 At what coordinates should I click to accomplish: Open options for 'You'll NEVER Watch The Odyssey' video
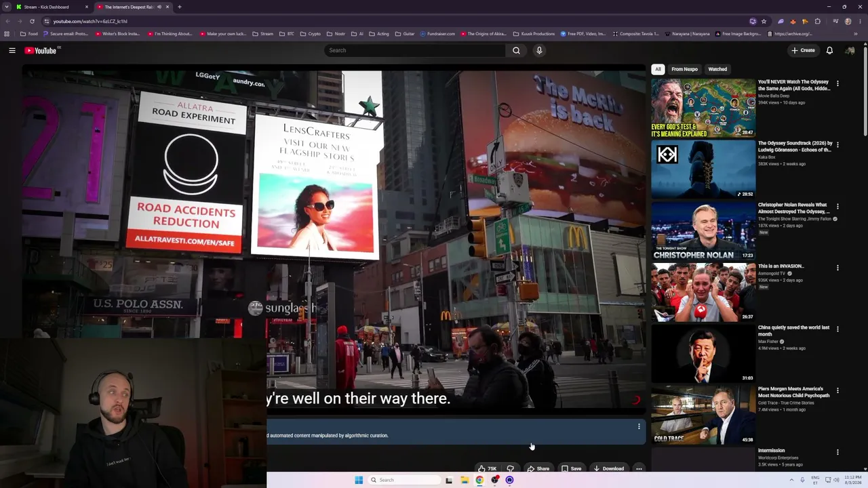pyautogui.click(x=837, y=83)
